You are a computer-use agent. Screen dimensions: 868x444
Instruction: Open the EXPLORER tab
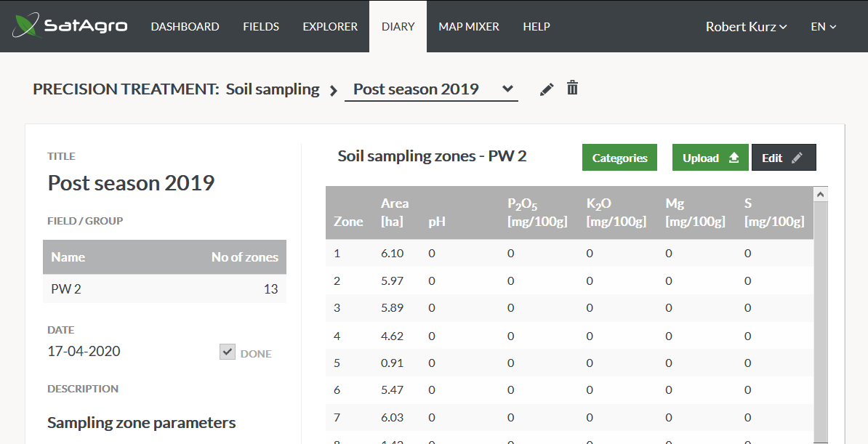pos(330,27)
